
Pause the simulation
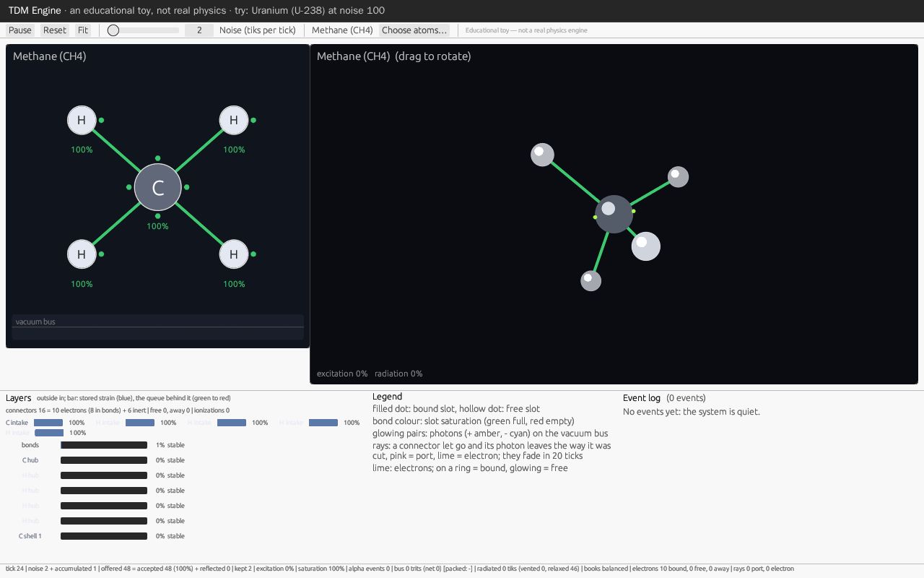20,30
